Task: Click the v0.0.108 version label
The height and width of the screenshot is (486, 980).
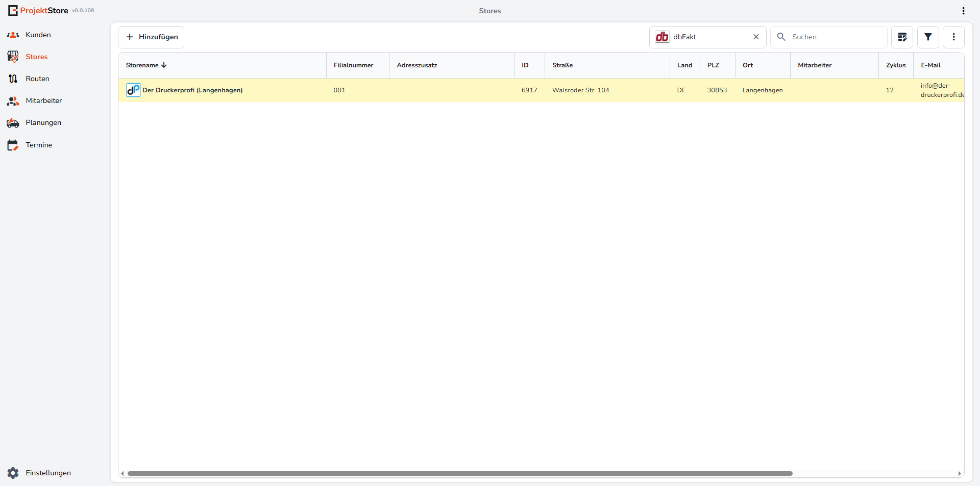Action: (83, 10)
